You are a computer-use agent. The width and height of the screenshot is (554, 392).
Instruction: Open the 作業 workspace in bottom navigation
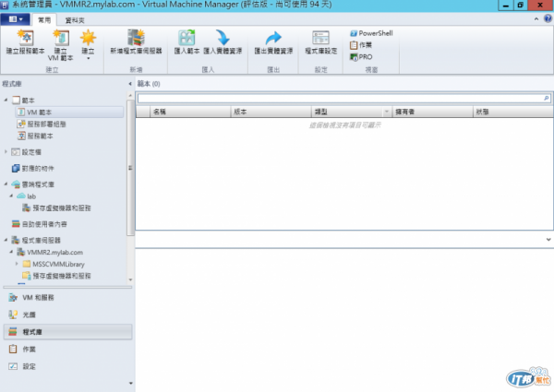(67, 349)
